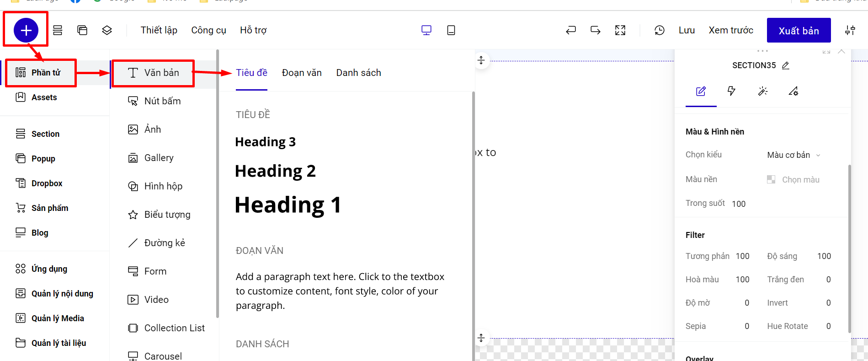Open the settings sliders icon at top right
The image size is (868, 361).
coord(850,30)
